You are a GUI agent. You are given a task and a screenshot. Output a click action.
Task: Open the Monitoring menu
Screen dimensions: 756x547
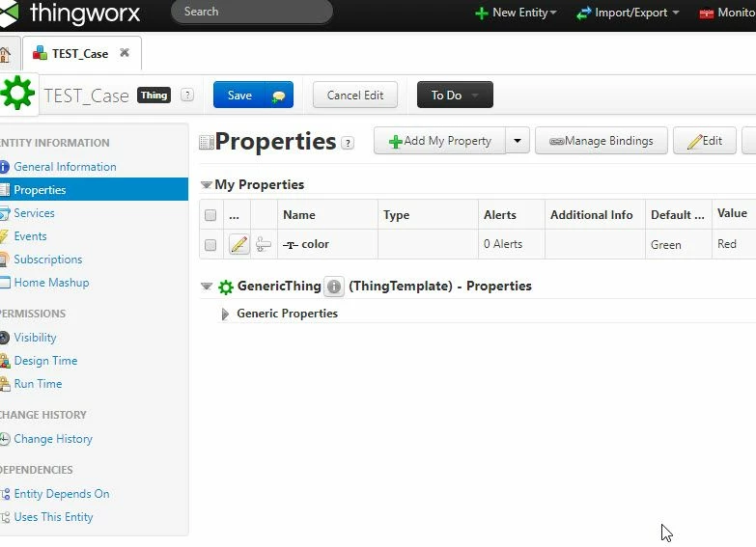tap(728, 13)
